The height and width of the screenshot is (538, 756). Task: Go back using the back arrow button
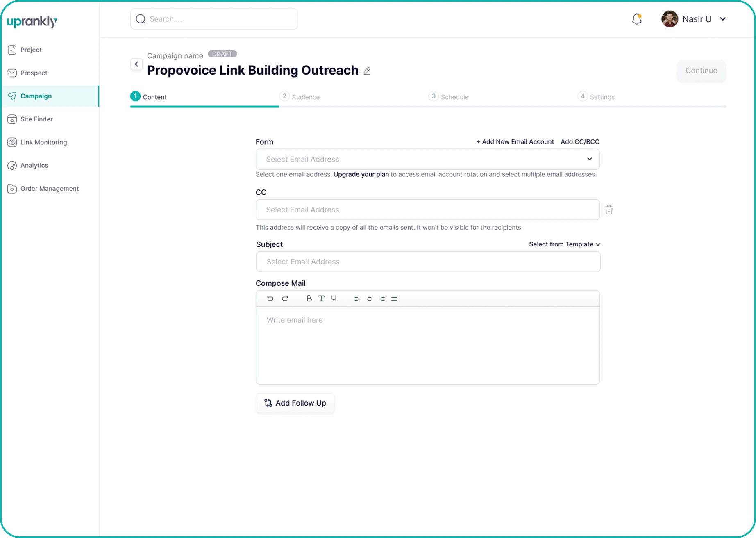click(x=136, y=64)
